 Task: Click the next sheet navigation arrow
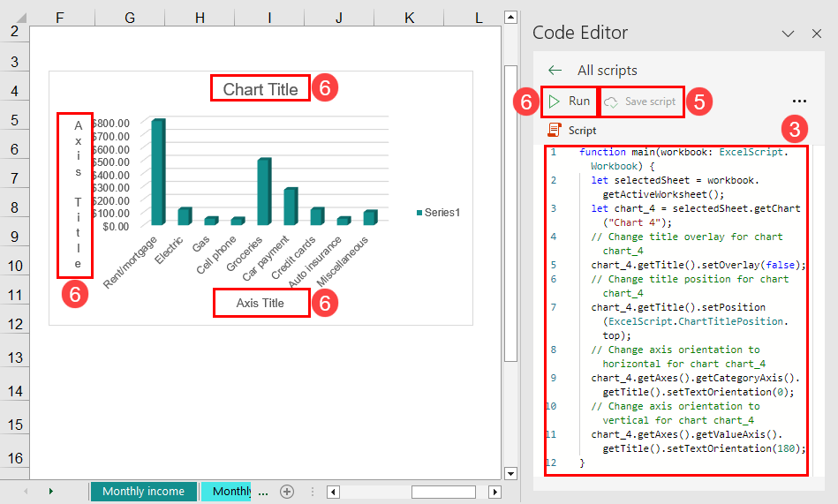pos(50,491)
